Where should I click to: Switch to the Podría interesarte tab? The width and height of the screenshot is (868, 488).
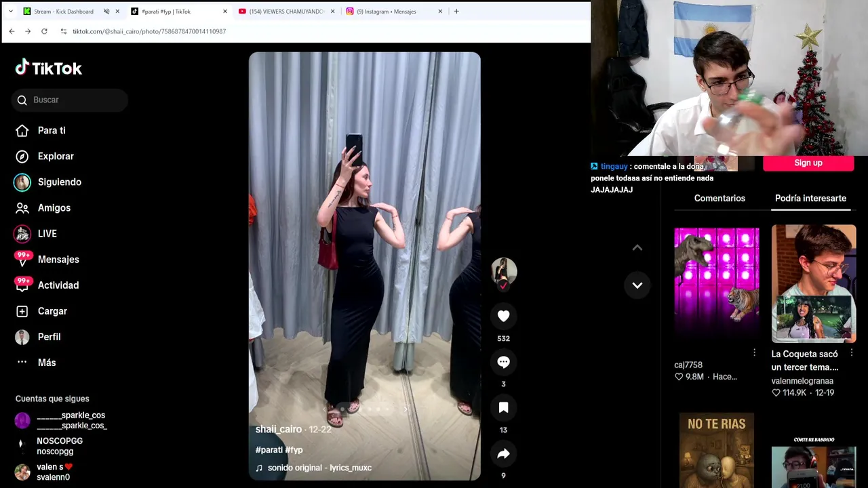click(x=810, y=199)
